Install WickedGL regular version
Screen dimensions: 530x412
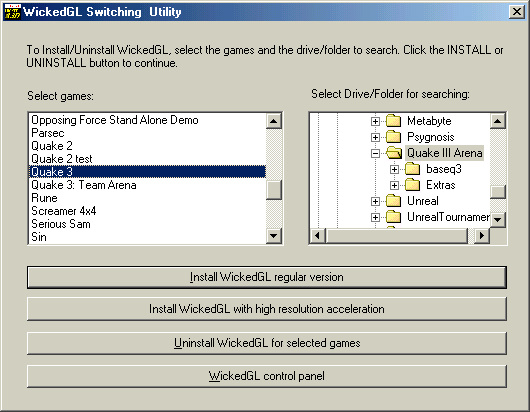click(x=267, y=277)
